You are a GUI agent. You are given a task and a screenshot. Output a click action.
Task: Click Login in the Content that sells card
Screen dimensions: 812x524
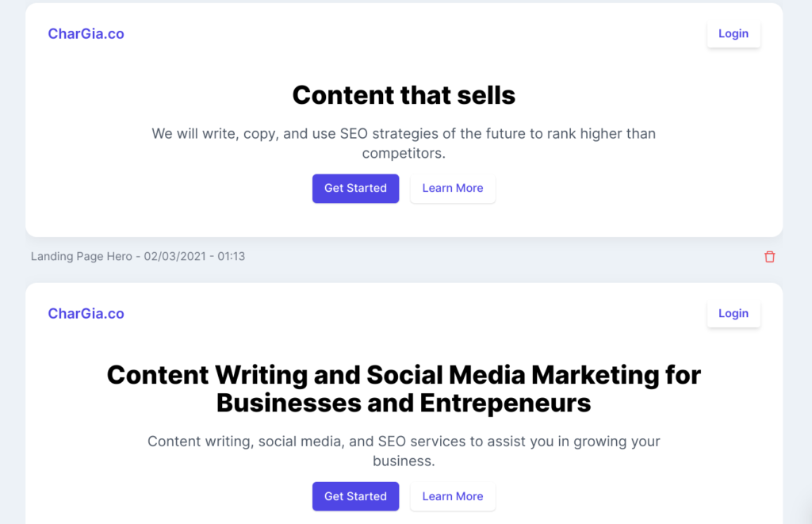tap(733, 33)
